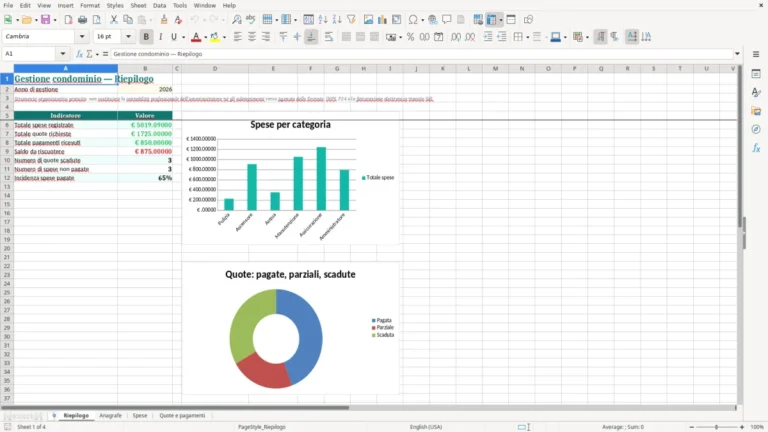Image resolution: width=768 pixels, height=432 pixels.
Task: Click PageStyle_Riepilogo in the status bar
Action: [x=262, y=427]
